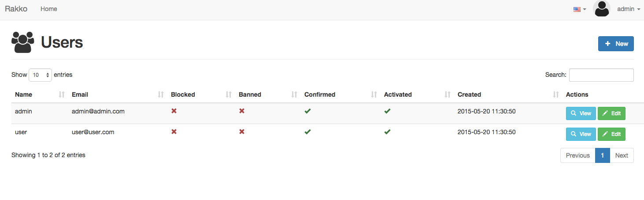Sort by Created column arrows icon
This screenshot has width=644, height=200.
556,94
